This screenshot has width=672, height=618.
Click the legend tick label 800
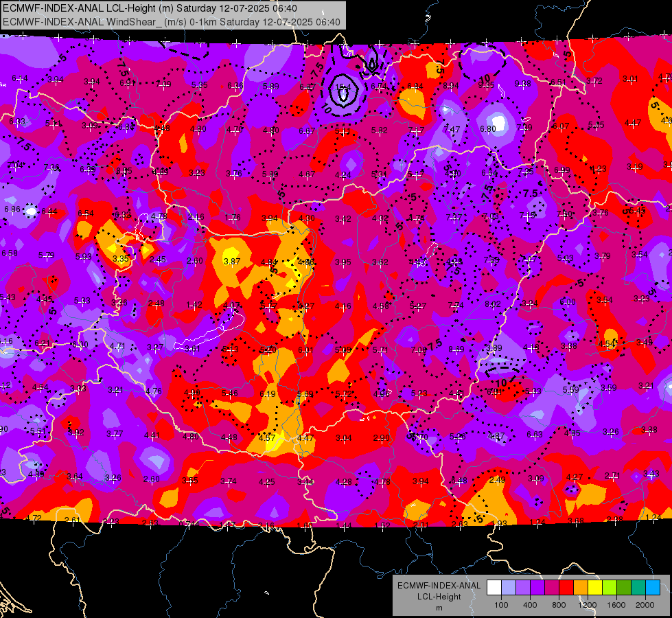tap(559, 605)
